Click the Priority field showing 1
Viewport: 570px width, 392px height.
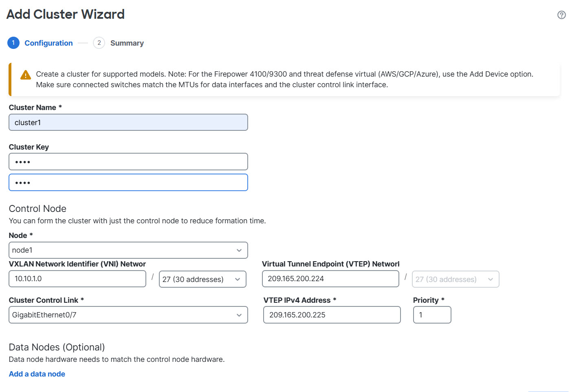click(x=432, y=315)
